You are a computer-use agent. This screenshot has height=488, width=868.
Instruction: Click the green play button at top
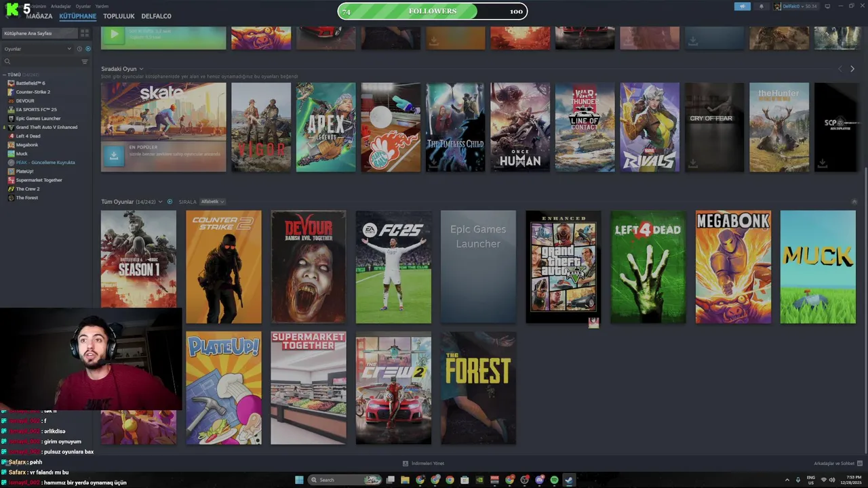[x=113, y=34]
